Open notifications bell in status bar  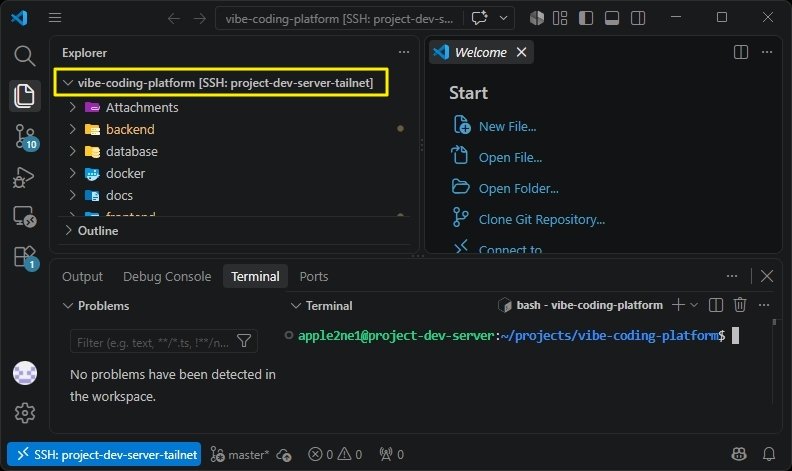coord(769,454)
